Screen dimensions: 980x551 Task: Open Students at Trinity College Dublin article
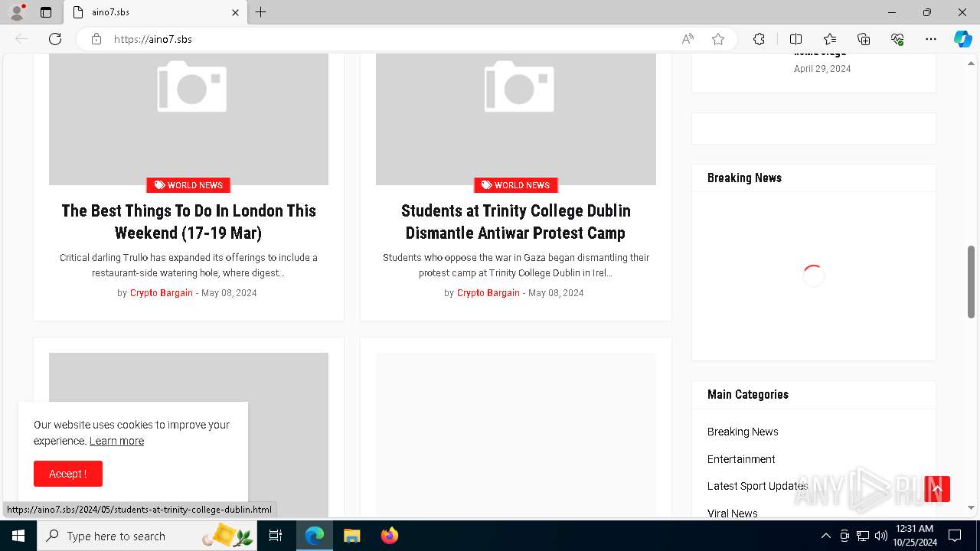pos(516,222)
